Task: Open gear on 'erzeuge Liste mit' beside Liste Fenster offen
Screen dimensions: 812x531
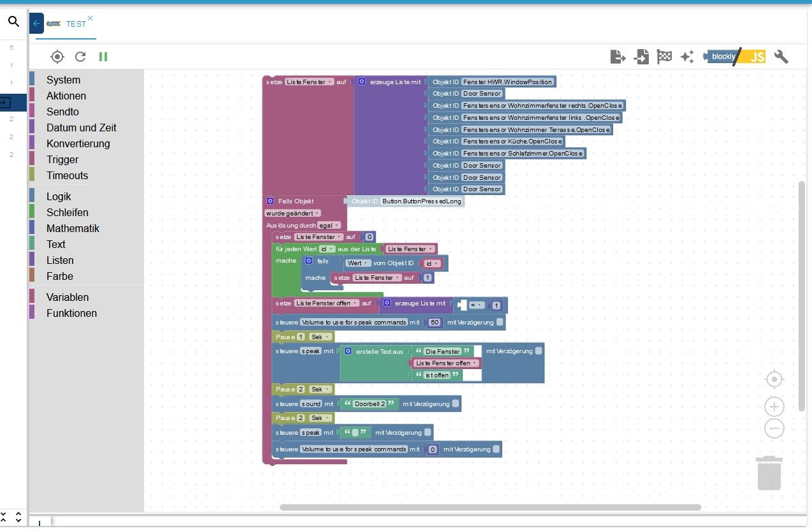Action: pyautogui.click(x=386, y=303)
